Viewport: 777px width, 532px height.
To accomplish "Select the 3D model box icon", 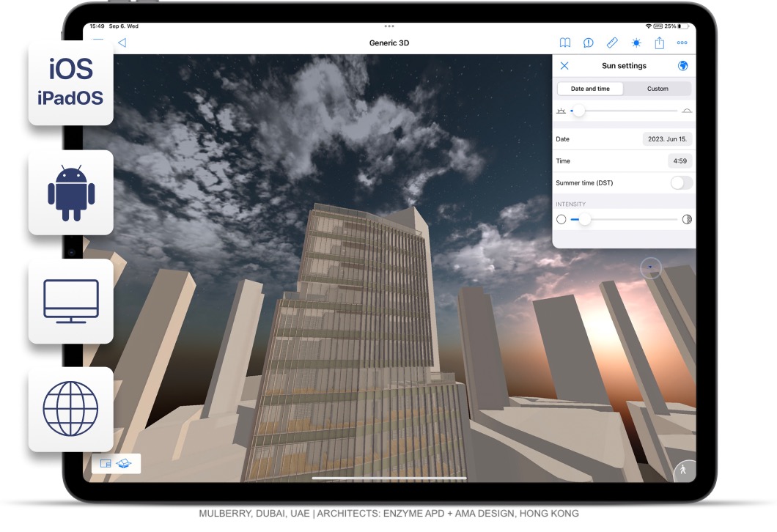I will (123, 463).
